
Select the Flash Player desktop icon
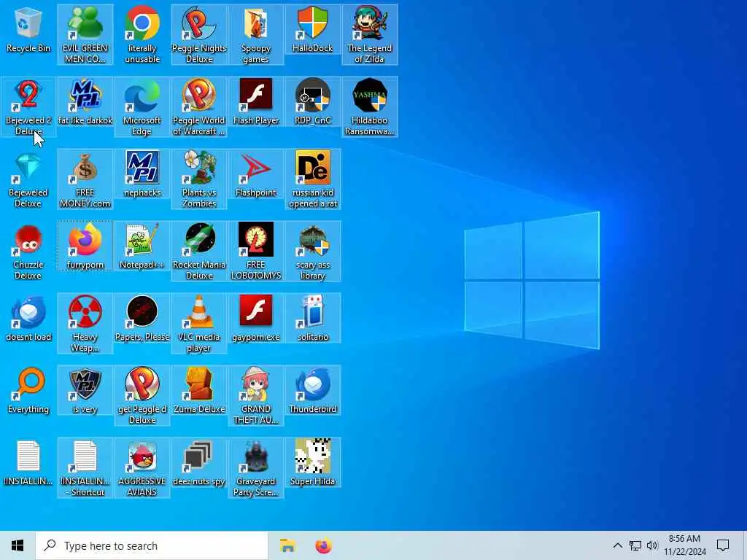pos(256,102)
